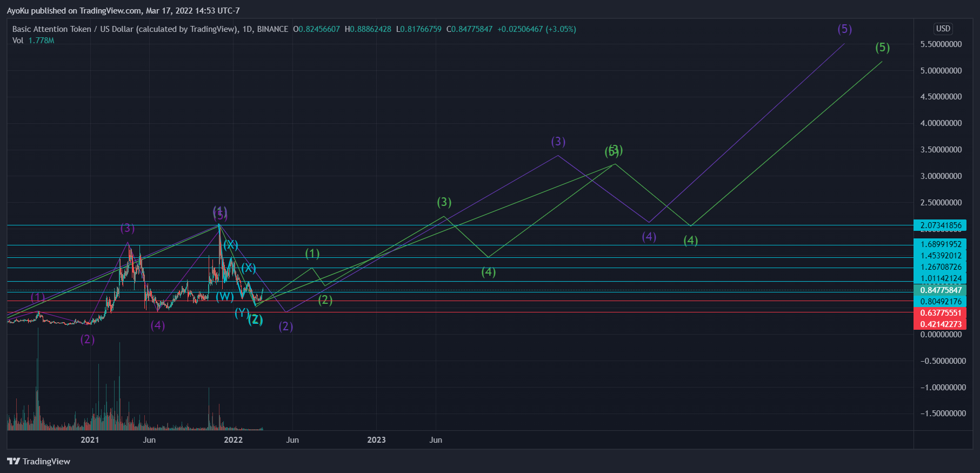The image size is (980, 473).
Task: Select the cyan (W) wave label
Action: coord(225,296)
